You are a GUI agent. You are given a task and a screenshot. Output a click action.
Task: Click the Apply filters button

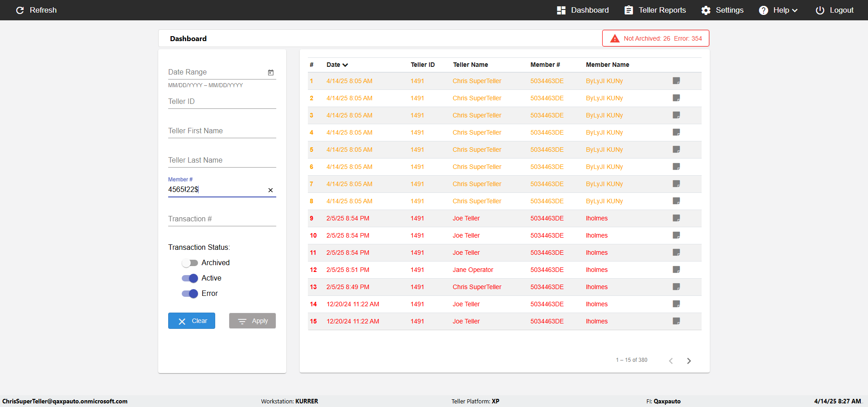(252, 321)
